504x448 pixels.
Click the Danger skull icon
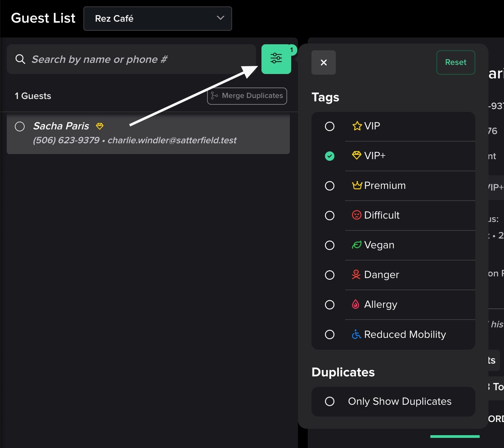tap(356, 275)
